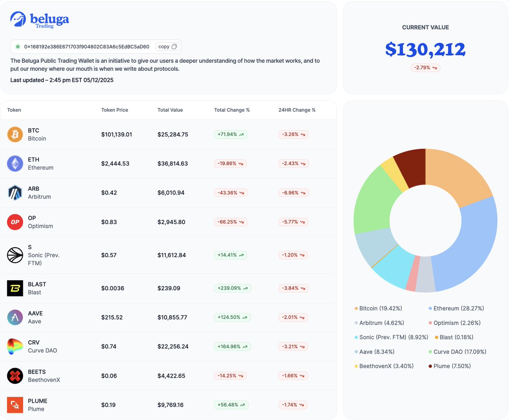Click the Arbitrum token icon
The width and height of the screenshot is (509, 420).
click(x=15, y=193)
